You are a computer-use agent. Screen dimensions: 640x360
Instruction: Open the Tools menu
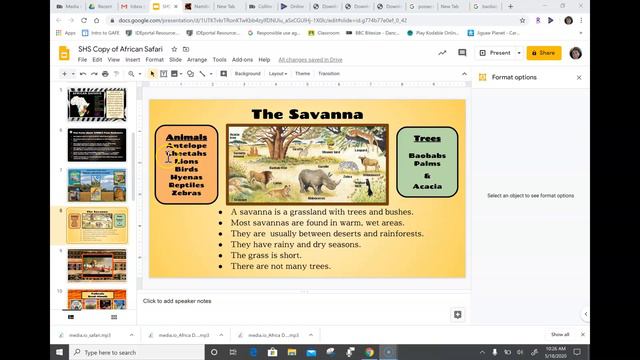(219, 60)
